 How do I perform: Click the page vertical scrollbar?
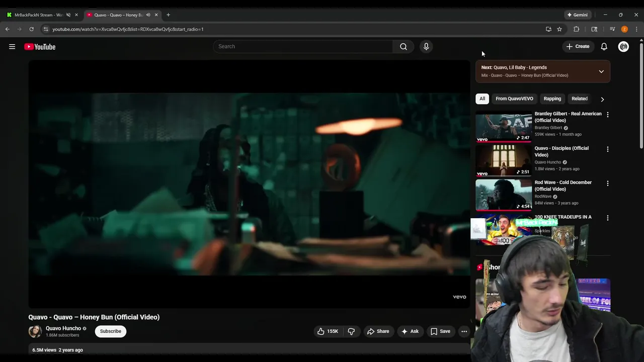[x=641, y=96]
